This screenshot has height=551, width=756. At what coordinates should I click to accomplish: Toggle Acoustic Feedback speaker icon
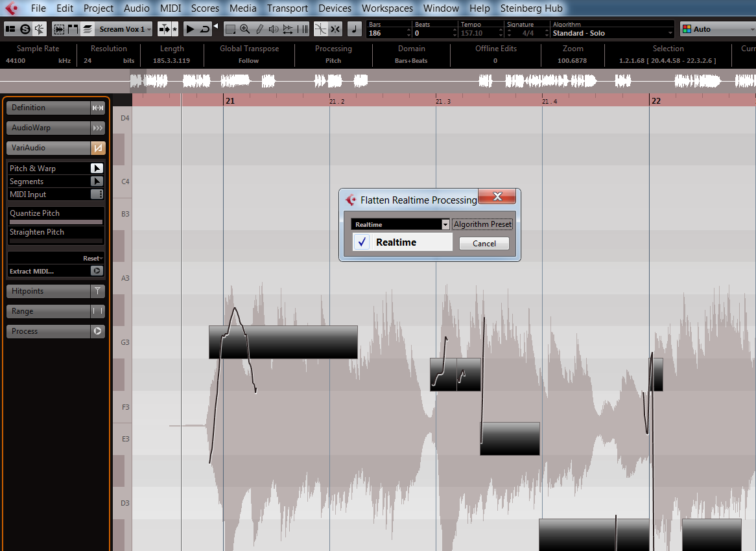40,29
